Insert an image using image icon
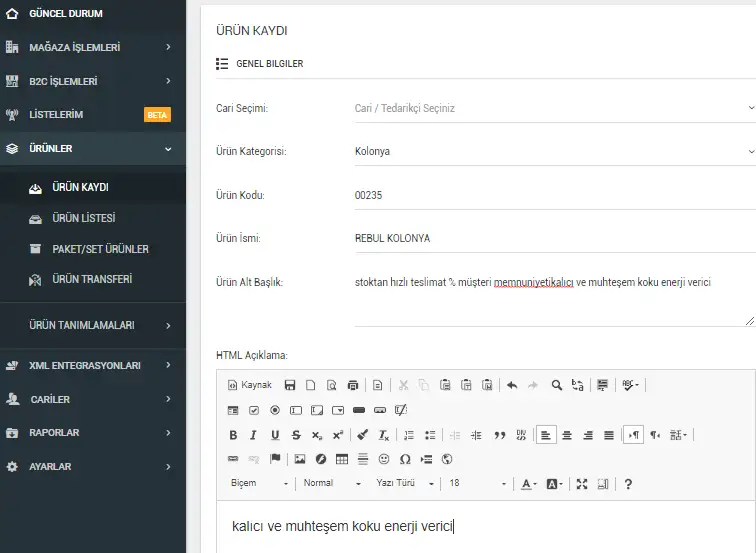The width and height of the screenshot is (756, 553). click(x=300, y=459)
